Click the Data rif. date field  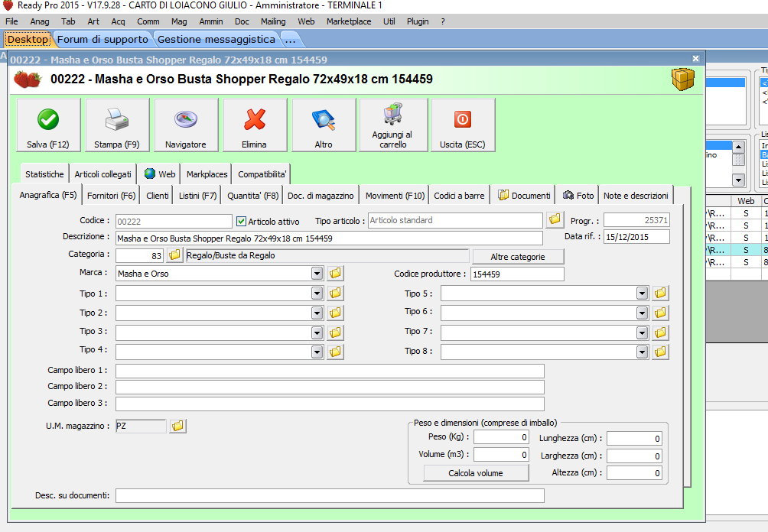tap(636, 237)
